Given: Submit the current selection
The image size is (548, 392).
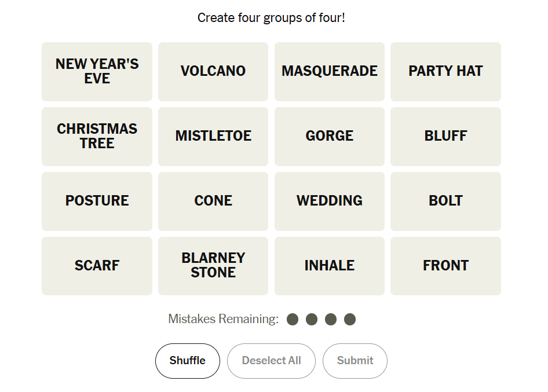Looking at the screenshot, I should click(x=355, y=361).
